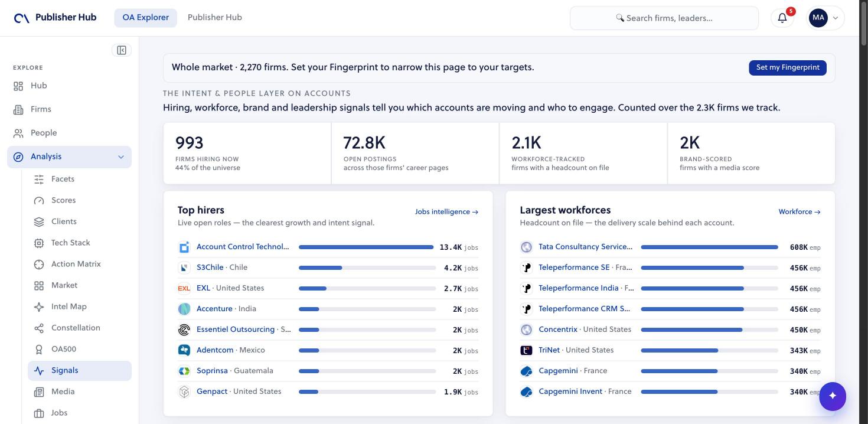Open the Workforce link

(x=800, y=211)
